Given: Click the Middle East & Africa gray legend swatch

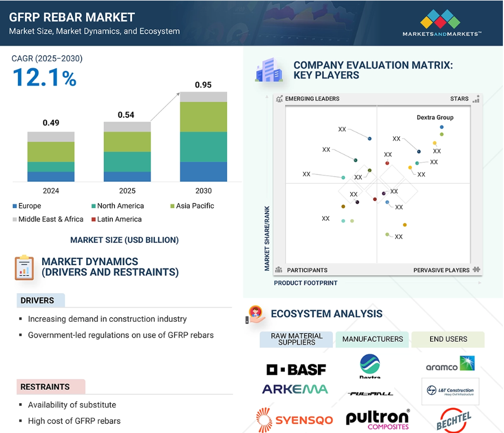Looking at the screenshot, I should tap(15, 219).
